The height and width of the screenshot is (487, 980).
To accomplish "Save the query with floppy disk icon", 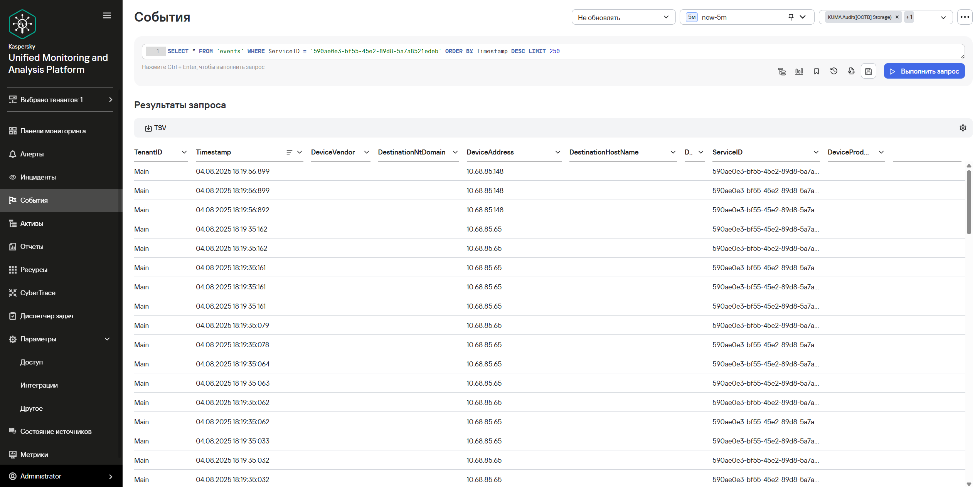I will (869, 71).
